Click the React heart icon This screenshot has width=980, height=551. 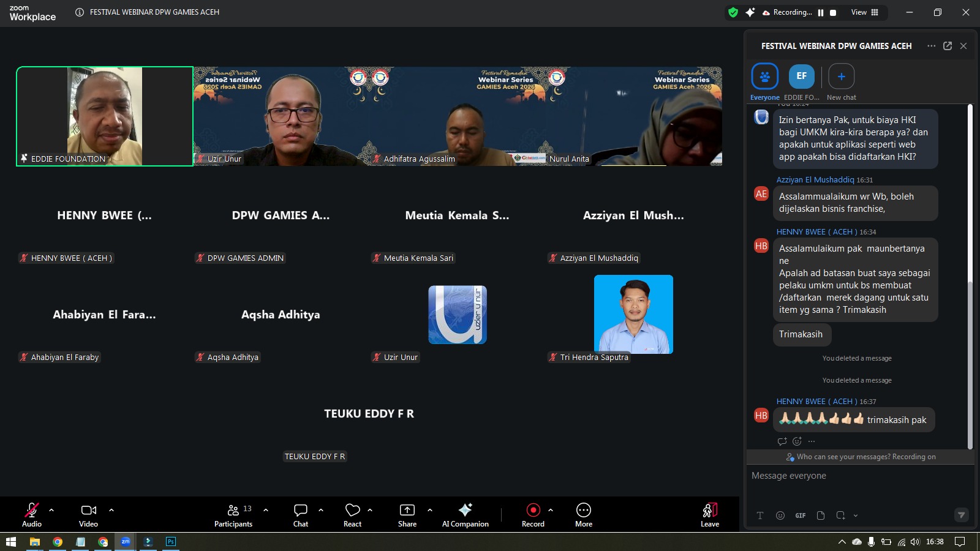352,514
